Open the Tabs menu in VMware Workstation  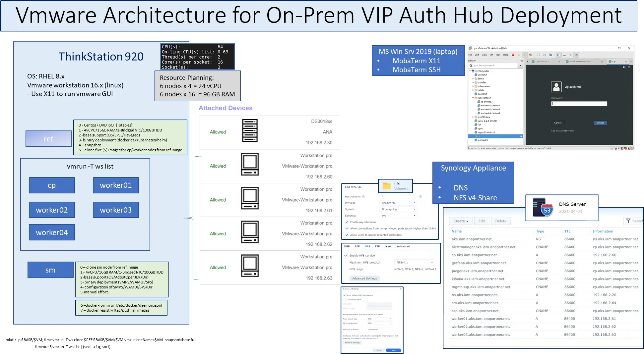pyautogui.click(x=498, y=55)
